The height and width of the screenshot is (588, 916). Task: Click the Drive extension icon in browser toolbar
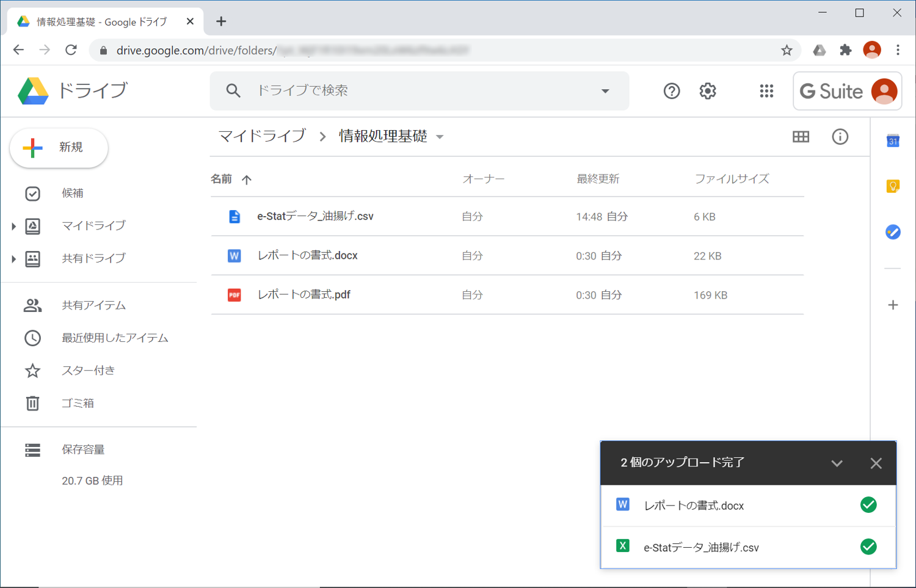[x=820, y=51]
